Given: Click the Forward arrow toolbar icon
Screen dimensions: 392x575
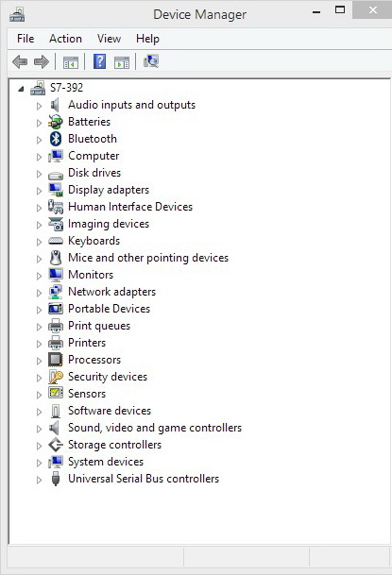Looking at the screenshot, I should pos(41,61).
